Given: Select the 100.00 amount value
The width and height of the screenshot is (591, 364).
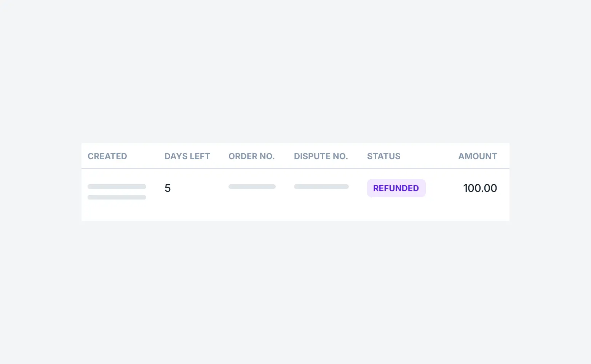Looking at the screenshot, I should click(x=480, y=188).
